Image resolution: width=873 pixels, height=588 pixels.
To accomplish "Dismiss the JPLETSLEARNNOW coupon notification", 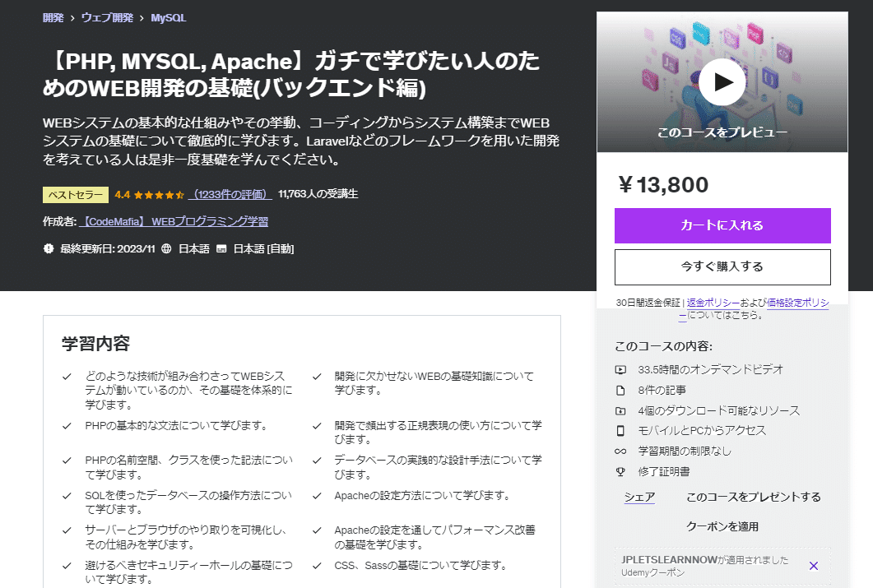I will [814, 566].
